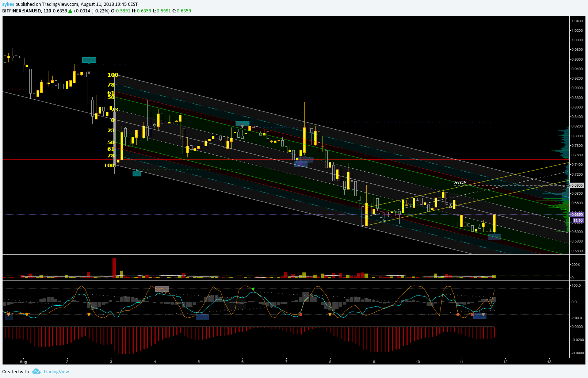Viewport: 588px width, 378px height.
Task: Click the 100.0 oscillator axis label
Action: tap(576, 286)
